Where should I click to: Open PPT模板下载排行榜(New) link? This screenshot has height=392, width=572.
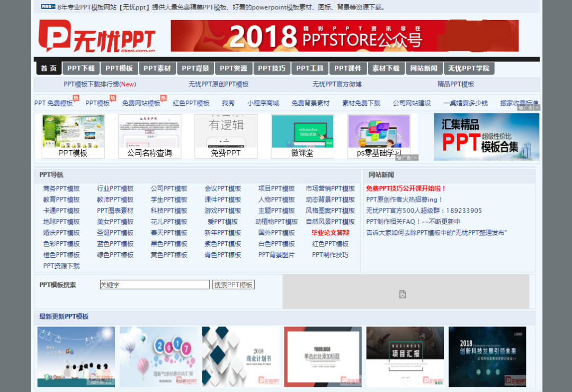tap(100, 84)
